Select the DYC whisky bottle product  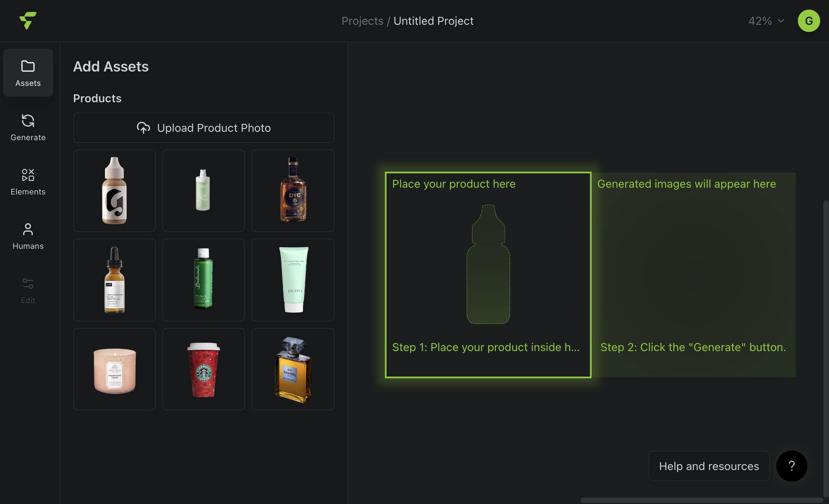click(x=293, y=190)
